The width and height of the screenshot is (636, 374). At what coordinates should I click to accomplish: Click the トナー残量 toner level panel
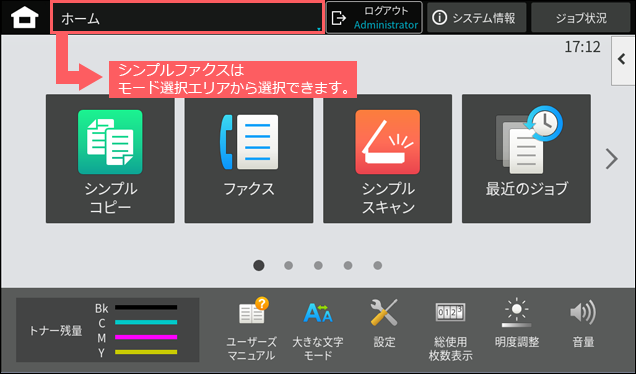(107, 330)
